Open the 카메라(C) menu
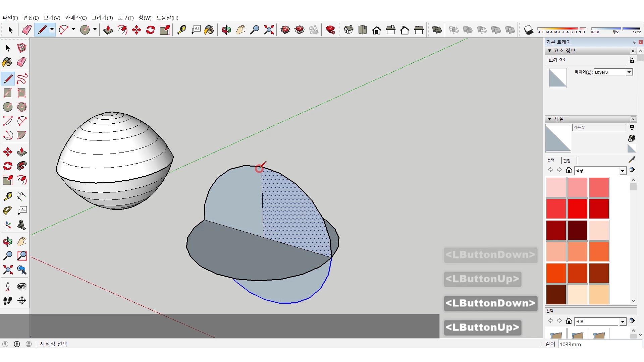Screen dimensions: 644x362 76,18
